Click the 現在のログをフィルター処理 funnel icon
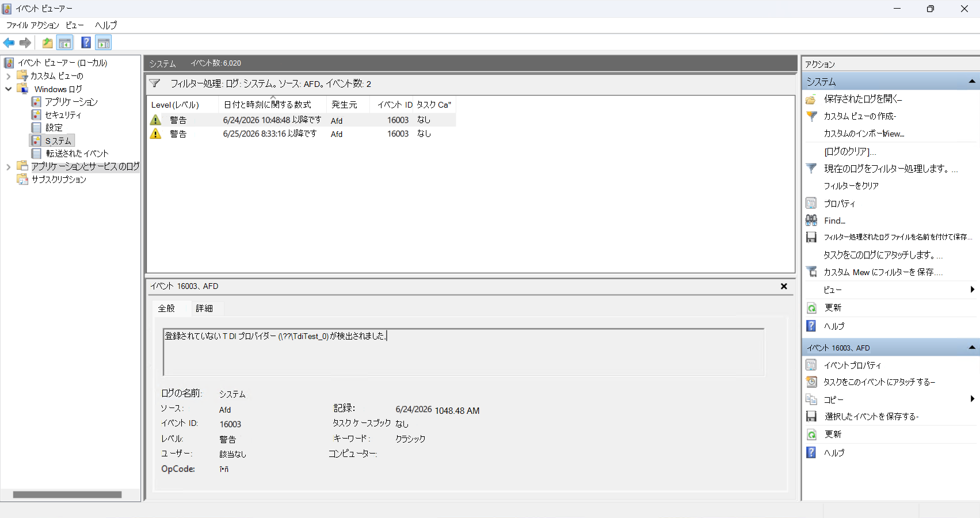The width and height of the screenshot is (980, 518). click(x=811, y=168)
